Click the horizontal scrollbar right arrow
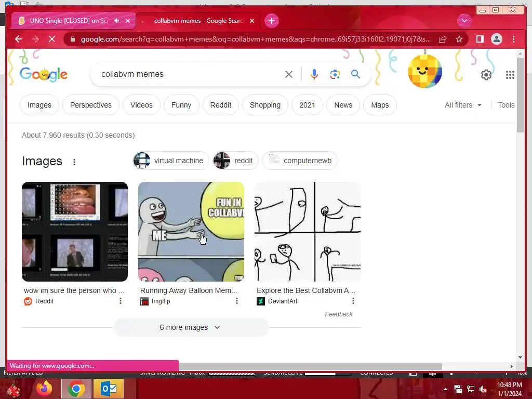The width and height of the screenshot is (532, 399). (x=512, y=366)
